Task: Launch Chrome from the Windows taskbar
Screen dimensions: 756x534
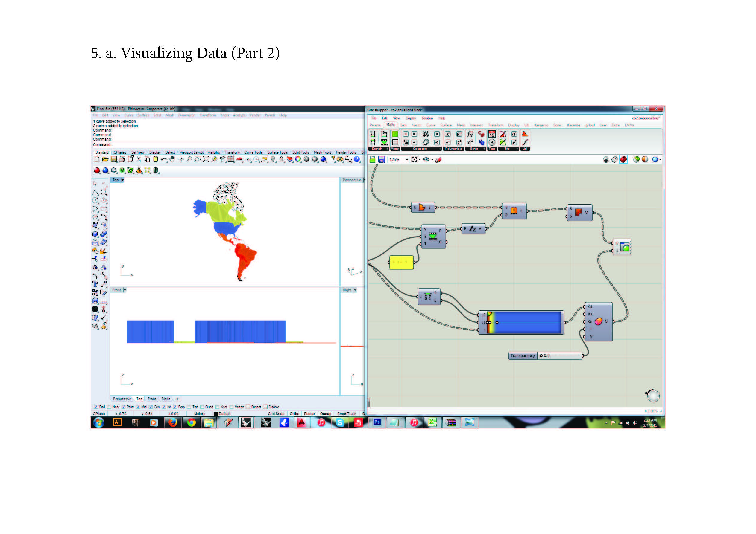Action: [191, 422]
